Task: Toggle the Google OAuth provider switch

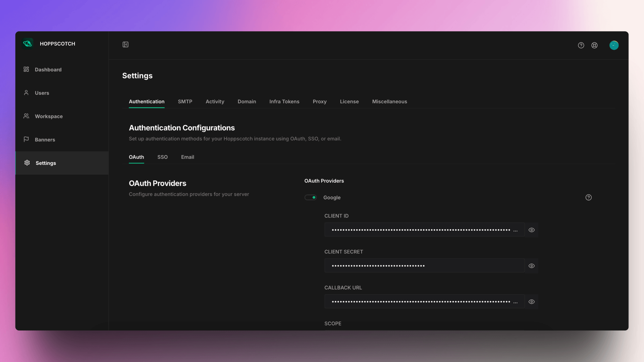Action: point(310,197)
